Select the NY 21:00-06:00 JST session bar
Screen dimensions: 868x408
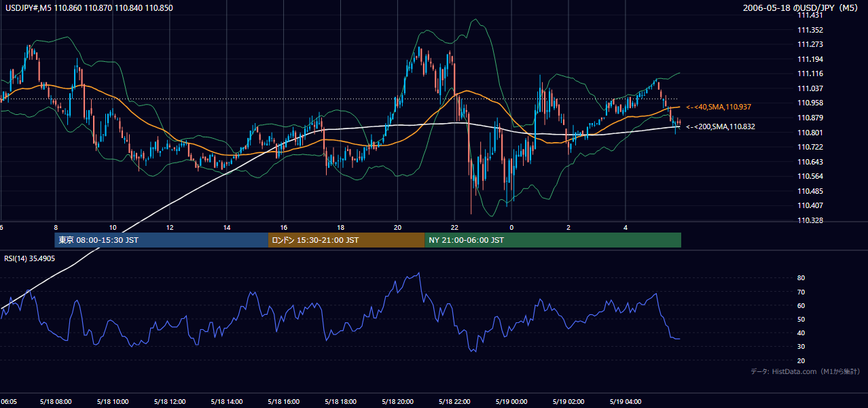[x=553, y=240]
